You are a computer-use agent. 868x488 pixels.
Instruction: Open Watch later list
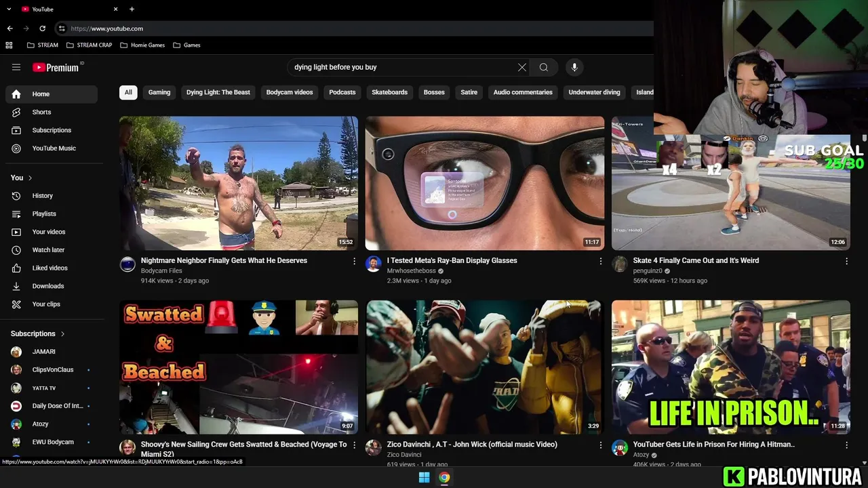point(52,250)
